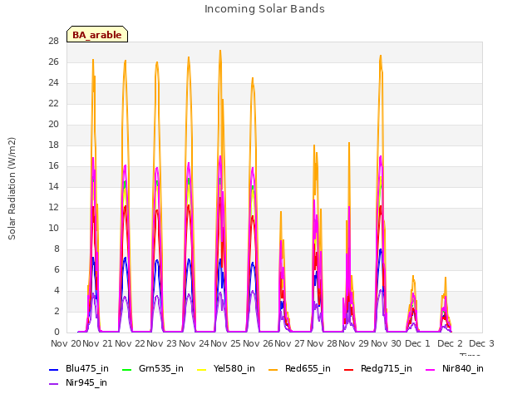The image size is (532, 399).
Task: Click the 20 y-axis tick label
Action: coord(53,124)
